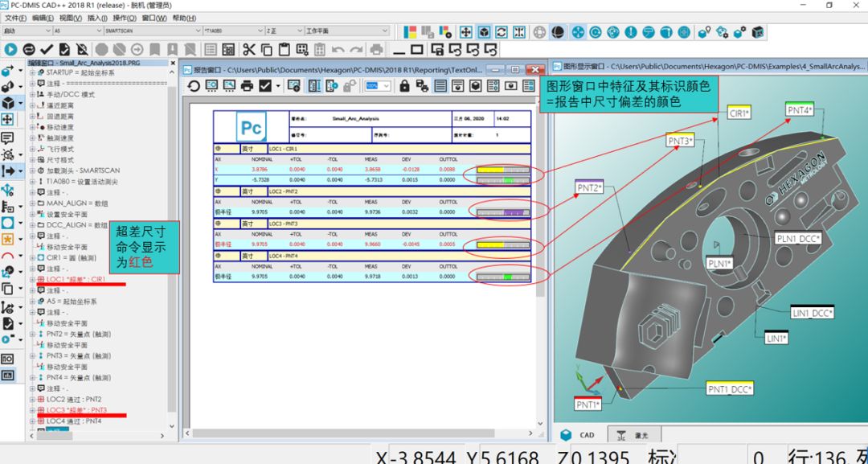Expand the STARTUP tree node
This screenshot has height=464, width=868.
pos(32,72)
